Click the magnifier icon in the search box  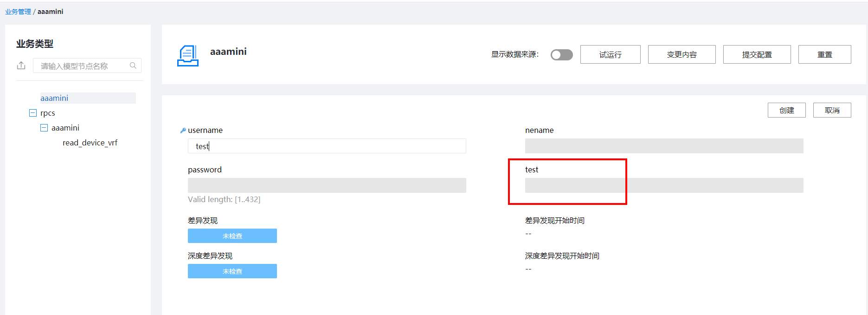pos(133,66)
